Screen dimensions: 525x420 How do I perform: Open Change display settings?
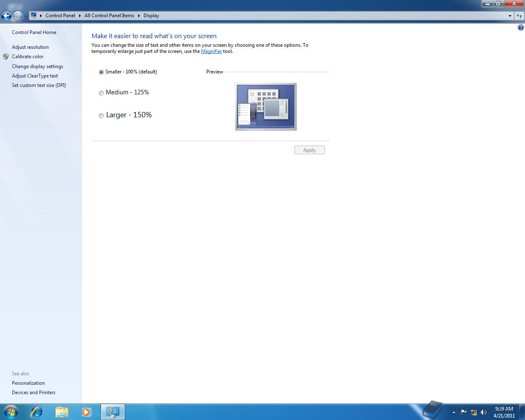(x=37, y=66)
